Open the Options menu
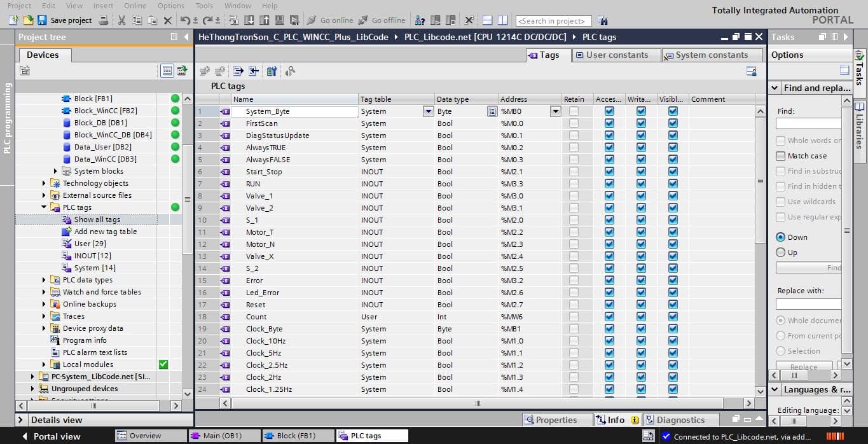Viewport: 868px width, 444px height. coord(171,6)
